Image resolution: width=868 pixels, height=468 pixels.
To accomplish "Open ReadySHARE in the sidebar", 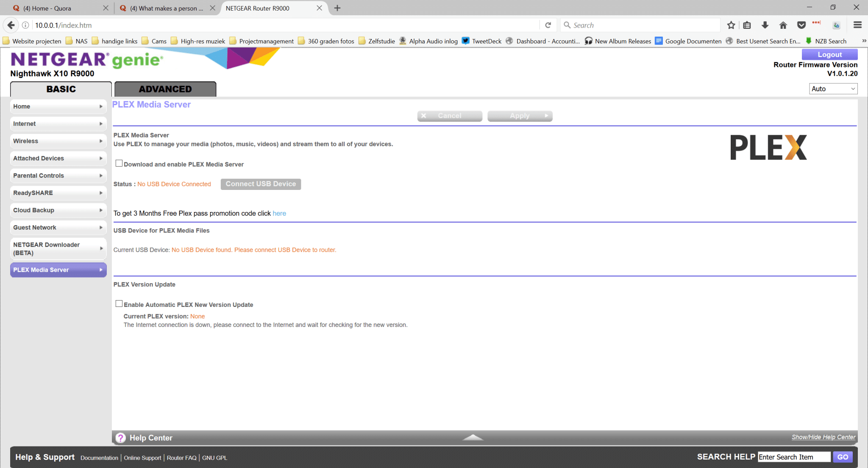I will 58,193.
